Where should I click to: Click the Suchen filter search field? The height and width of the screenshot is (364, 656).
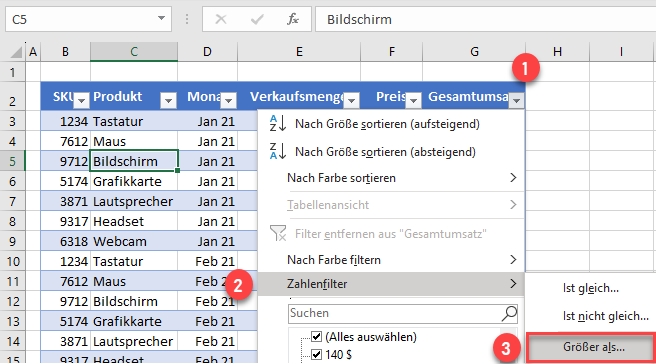coord(402,313)
